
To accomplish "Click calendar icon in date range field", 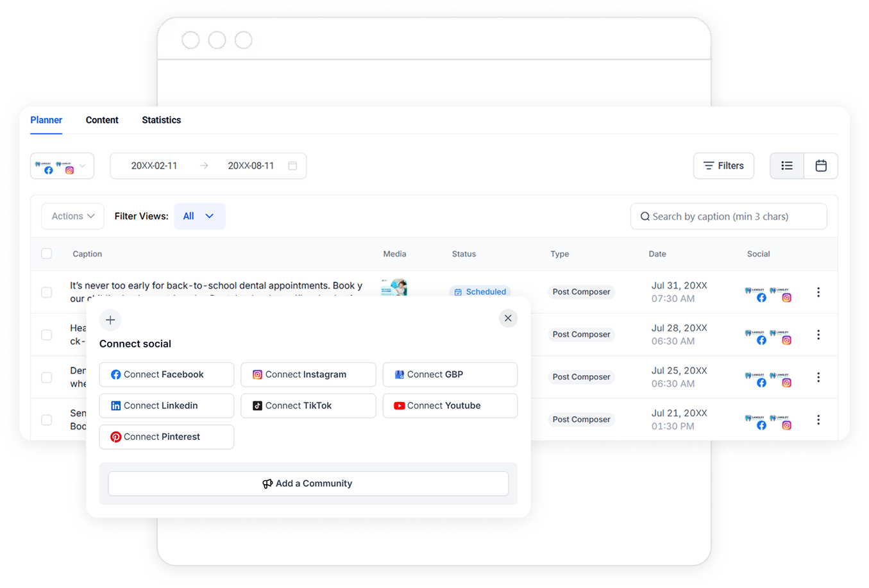I will pos(292,166).
